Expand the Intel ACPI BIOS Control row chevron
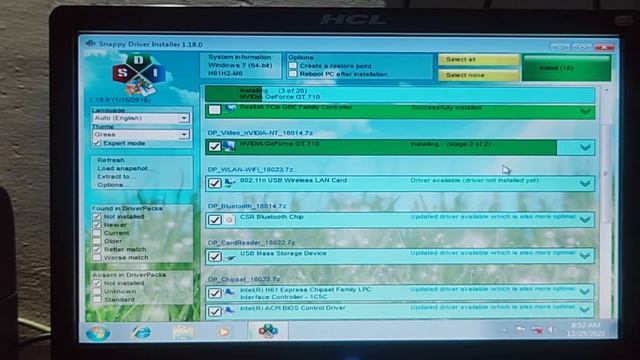 coord(585,310)
